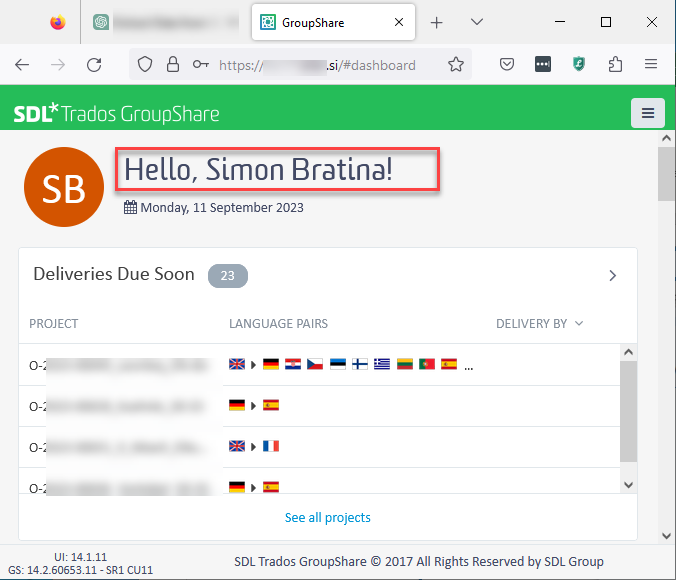The width and height of the screenshot is (676, 580).
Task: Open the dark password manager extension icon
Action: click(x=543, y=64)
